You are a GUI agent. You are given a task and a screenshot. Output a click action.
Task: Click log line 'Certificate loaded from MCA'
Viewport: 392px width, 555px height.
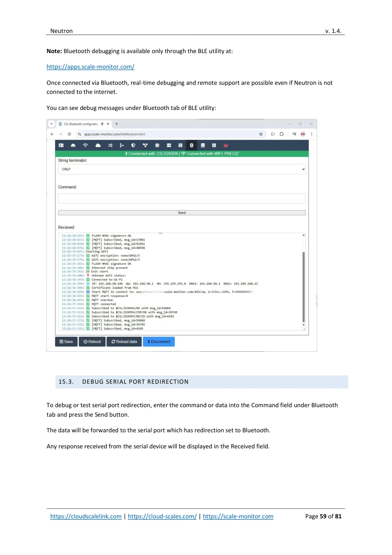(115, 288)
